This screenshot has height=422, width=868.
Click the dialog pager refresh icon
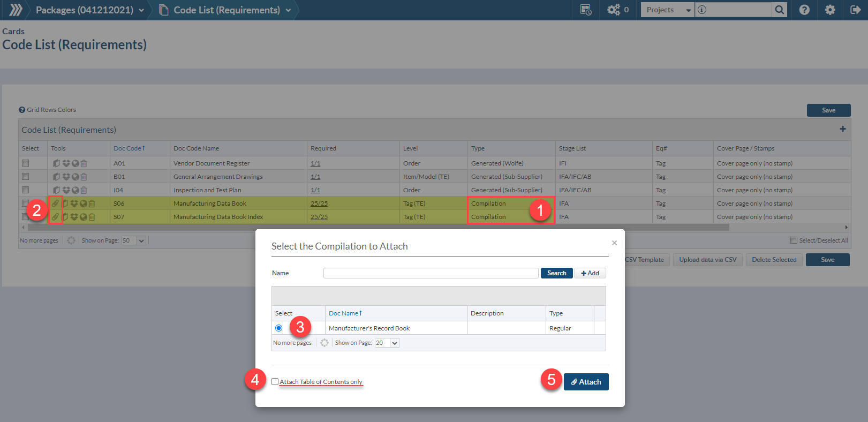point(324,343)
